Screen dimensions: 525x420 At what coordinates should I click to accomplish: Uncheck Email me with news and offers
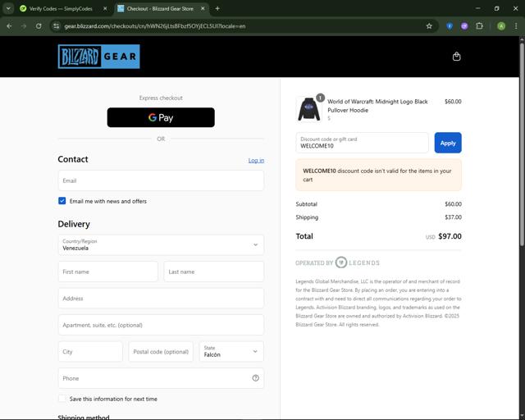pyautogui.click(x=62, y=201)
